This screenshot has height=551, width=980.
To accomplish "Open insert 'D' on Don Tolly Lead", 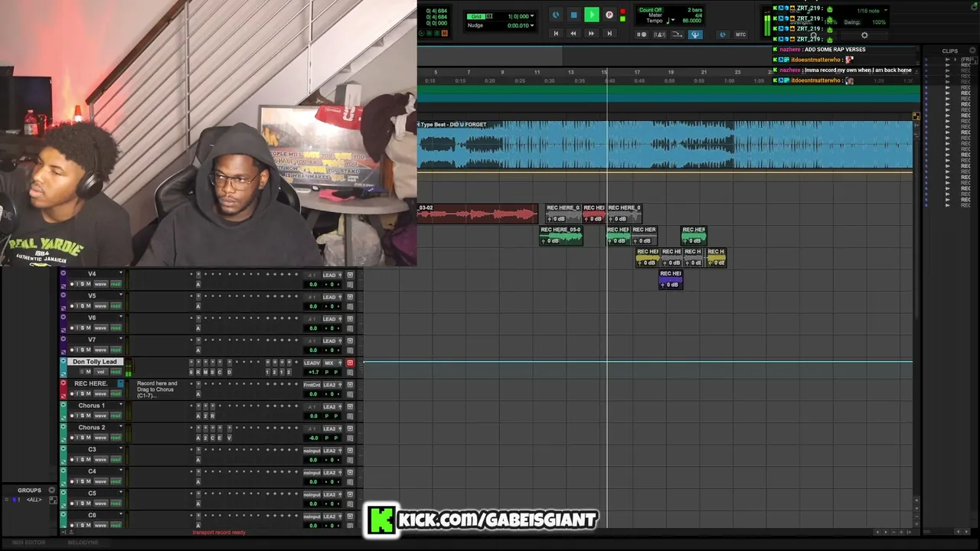I will click(x=229, y=372).
